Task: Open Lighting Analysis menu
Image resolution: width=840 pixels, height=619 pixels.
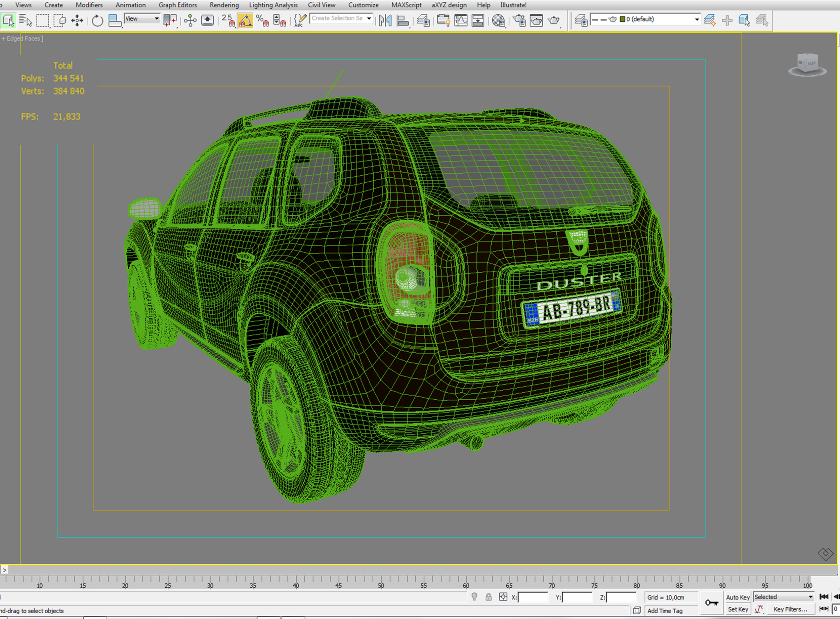Action: [x=273, y=5]
